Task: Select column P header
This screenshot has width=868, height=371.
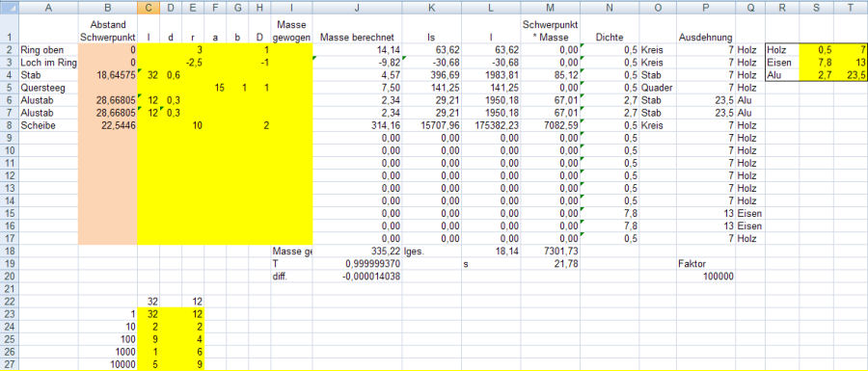Action: click(x=706, y=7)
